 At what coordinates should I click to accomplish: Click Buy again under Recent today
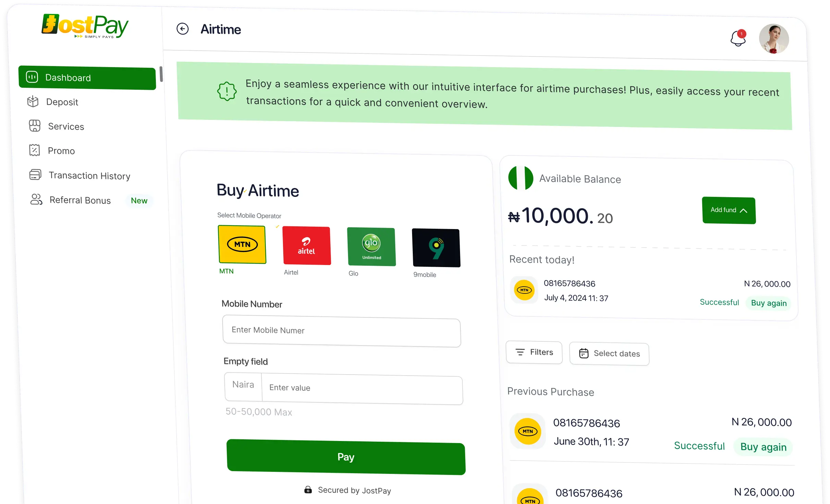[x=768, y=303]
